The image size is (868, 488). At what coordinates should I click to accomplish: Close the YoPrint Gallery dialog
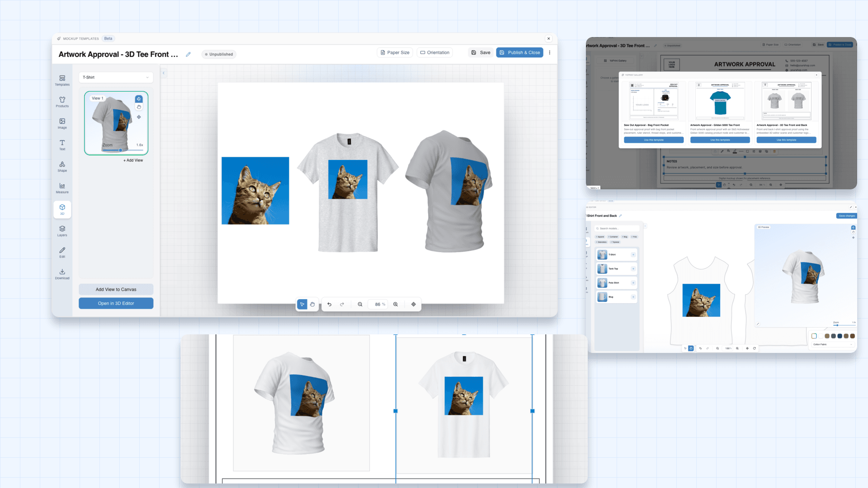coord(816,75)
